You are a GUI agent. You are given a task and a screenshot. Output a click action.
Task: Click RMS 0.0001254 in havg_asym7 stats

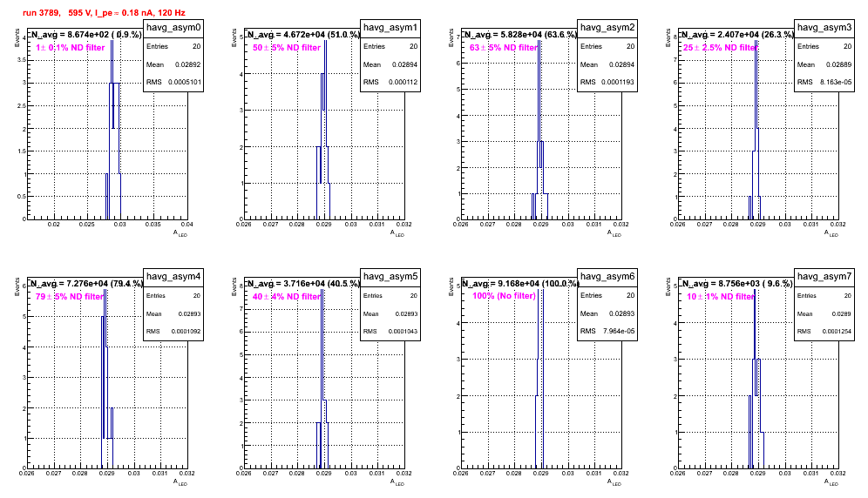[824, 332]
